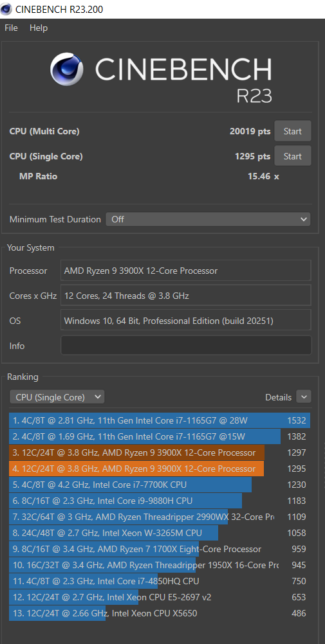325x644 pixels.
Task: Click into the Info text field
Action: point(186,345)
